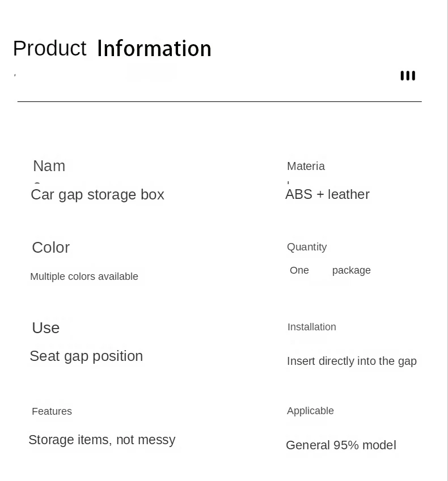Select the Materia label
The height and width of the screenshot is (481, 448).
pos(306,166)
